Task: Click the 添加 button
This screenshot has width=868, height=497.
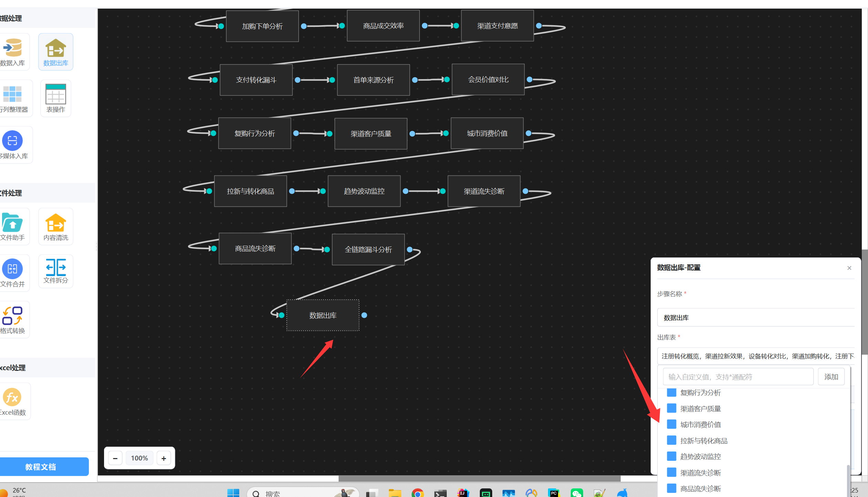Action: 831,377
